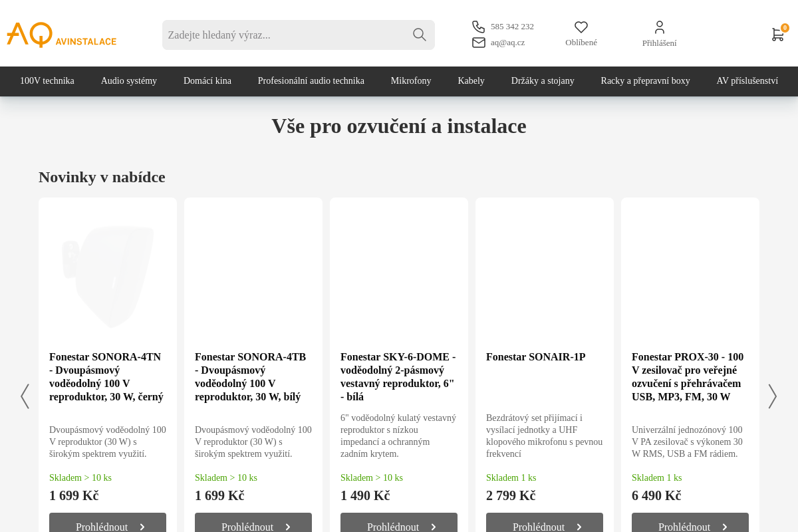Open Fonestar SKY-6-DOME product title

pyautogui.click(x=399, y=377)
